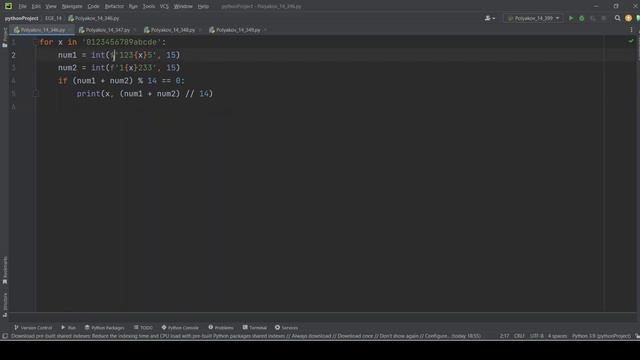Open run configuration dropdown Polyakov_14_399
The height and width of the screenshot is (360, 640).
click(x=533, y=18)
